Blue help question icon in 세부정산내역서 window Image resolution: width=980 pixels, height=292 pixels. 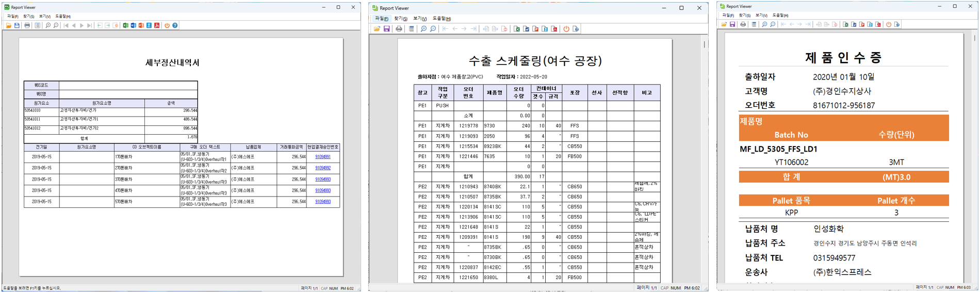coord(175,25)
